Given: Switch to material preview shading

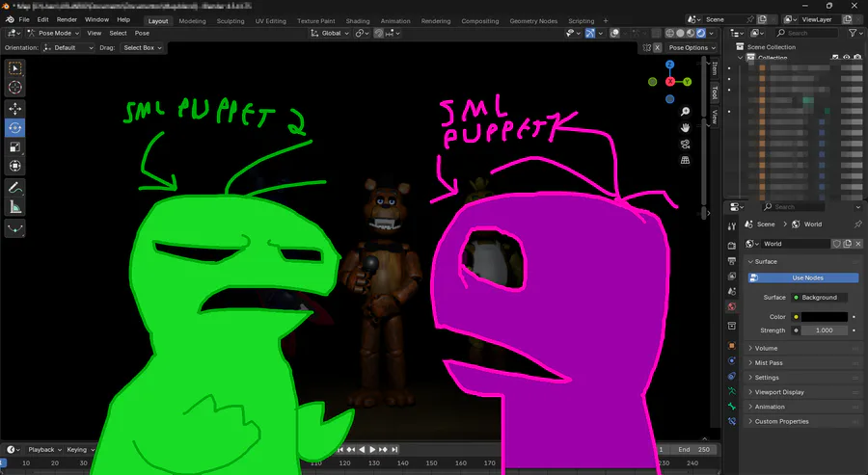Looking at the screenshot, I should coord(691,33).
